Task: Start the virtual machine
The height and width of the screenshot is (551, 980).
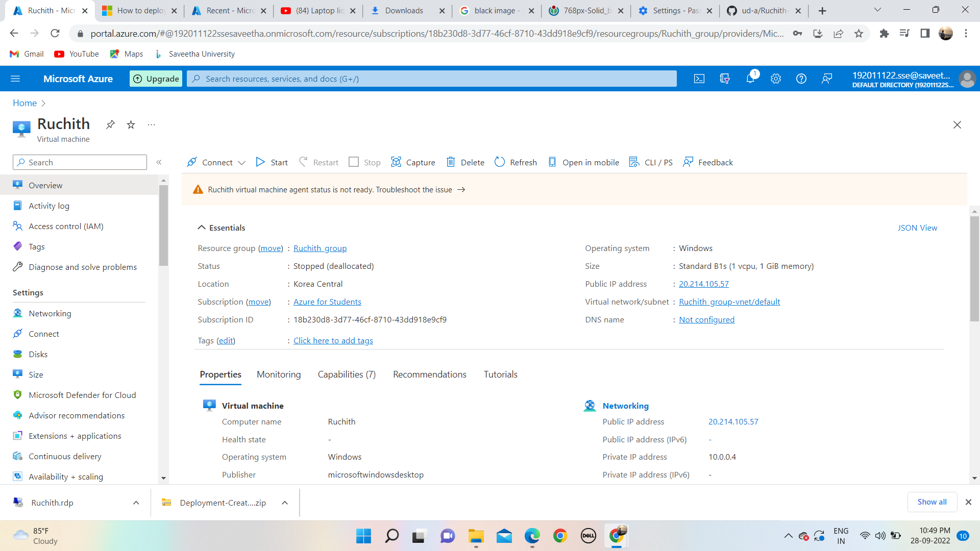Action: (x=272, y=162)
